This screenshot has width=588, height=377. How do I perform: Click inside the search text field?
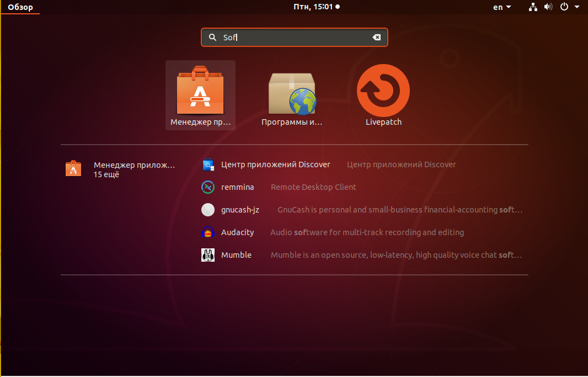click(295, 37)
